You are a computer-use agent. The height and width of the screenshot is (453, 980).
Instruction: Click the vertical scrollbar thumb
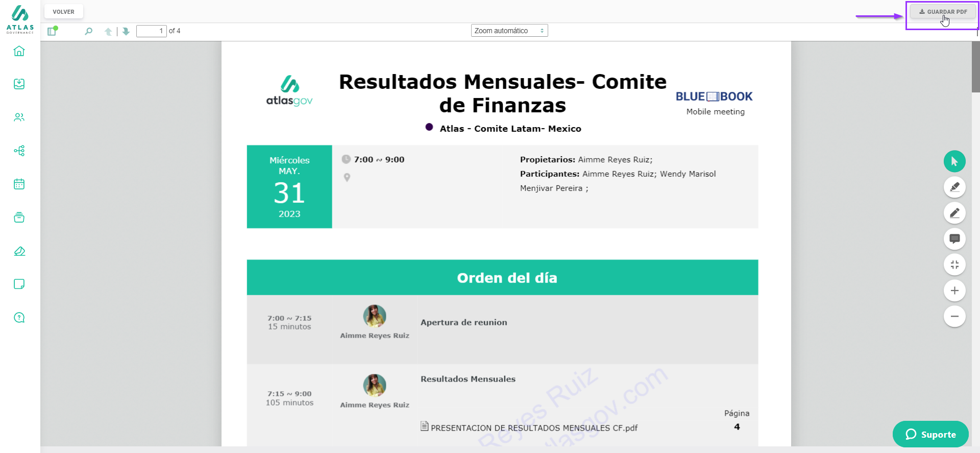point(976,67)
